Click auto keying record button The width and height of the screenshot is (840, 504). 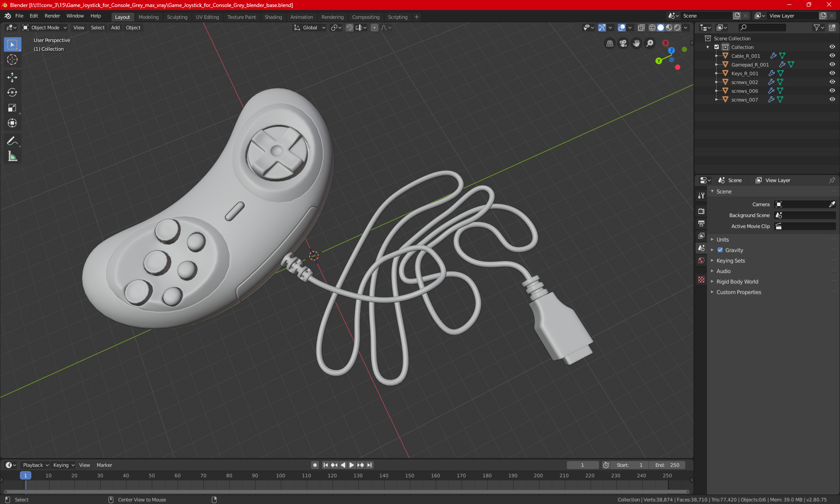[315, 465]
